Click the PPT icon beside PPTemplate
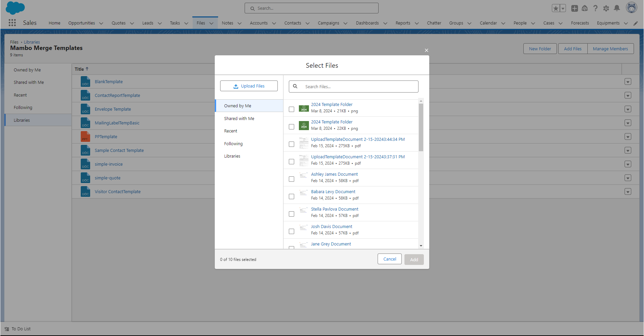Image resolution: width=644 pixels, height=336 pixels. coord(85,136)
